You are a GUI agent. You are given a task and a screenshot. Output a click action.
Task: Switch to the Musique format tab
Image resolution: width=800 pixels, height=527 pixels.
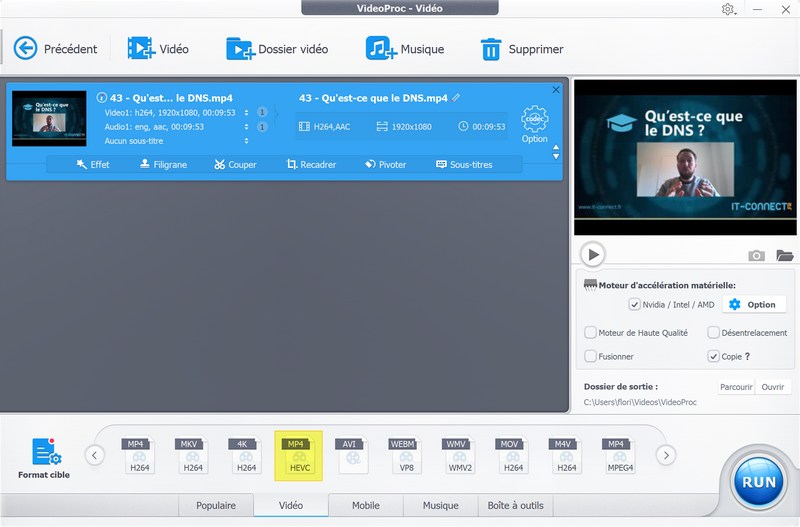(x=441, y=505)
